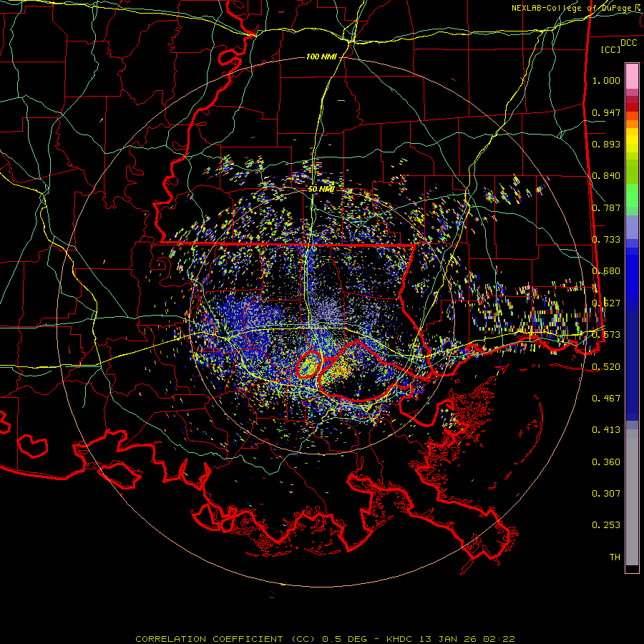This screenshot has width=644, height=644.
Task: Click the 50 NMI range ring label
Action: pos(321,189)
